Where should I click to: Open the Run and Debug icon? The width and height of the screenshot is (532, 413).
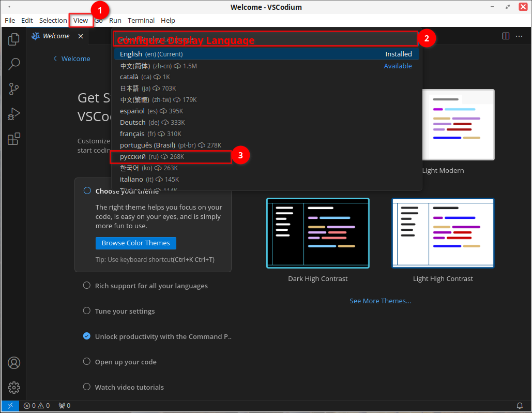[x=14, y=114]
